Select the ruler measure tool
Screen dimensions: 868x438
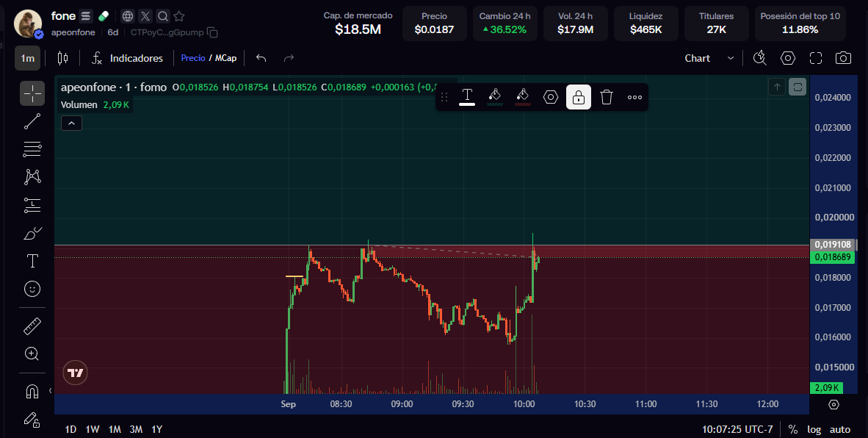pos(32,326)
